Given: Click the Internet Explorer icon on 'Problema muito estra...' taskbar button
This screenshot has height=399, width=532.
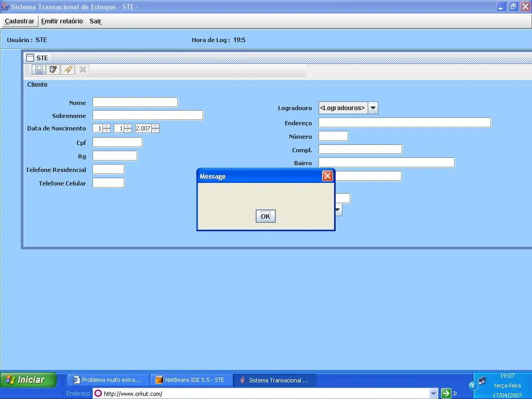Looking at the screenshot, I should (x=76, y=380).
